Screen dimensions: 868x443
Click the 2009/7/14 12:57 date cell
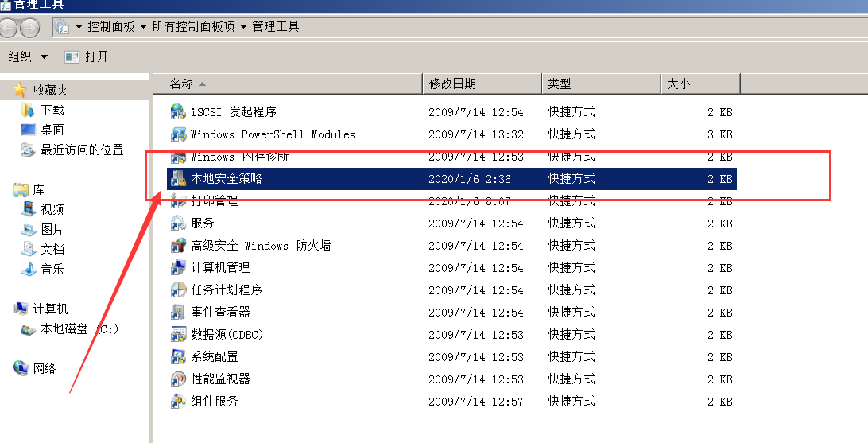click(x=475, y=402)
